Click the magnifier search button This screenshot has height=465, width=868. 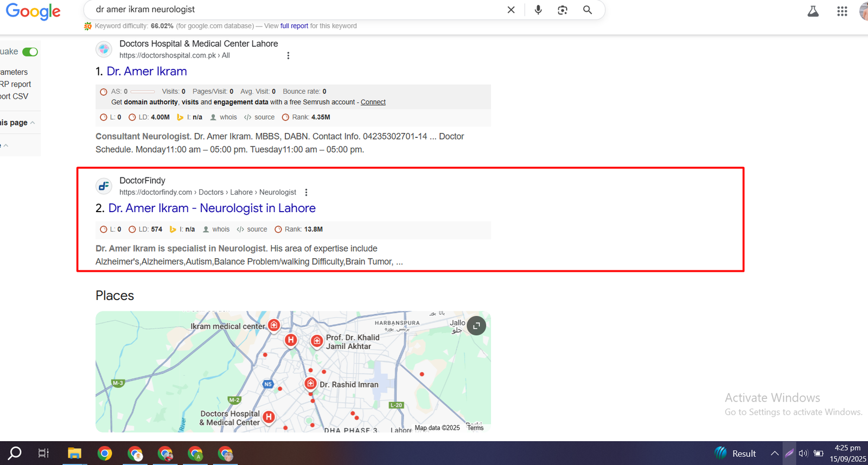tap(588, 10)
